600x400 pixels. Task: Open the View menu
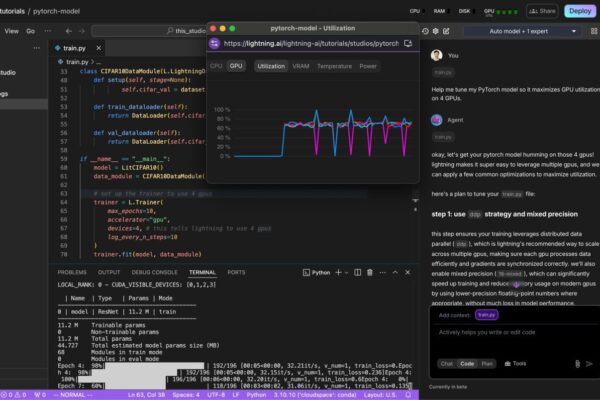click(x=11, y=31)
